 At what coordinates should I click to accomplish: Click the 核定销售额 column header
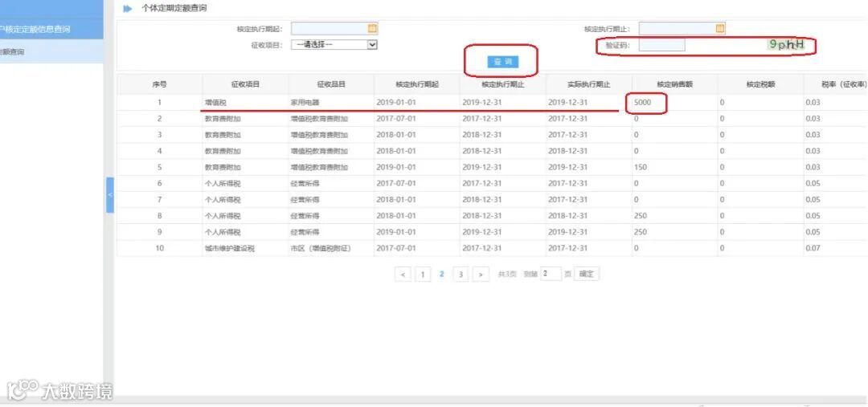click(675, 84)
